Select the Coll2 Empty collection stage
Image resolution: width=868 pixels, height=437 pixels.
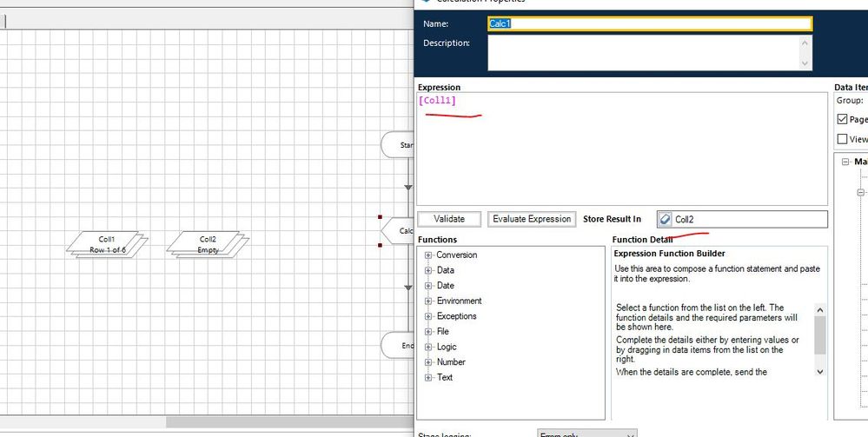pos(208,244)
